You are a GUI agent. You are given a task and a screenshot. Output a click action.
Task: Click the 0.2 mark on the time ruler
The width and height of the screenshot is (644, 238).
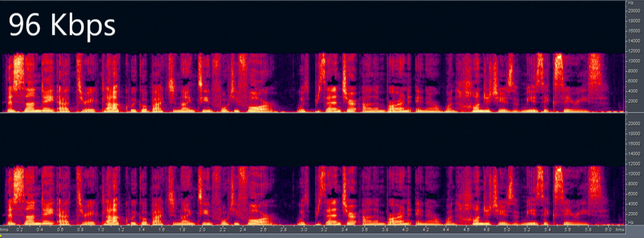click(19, 229)
